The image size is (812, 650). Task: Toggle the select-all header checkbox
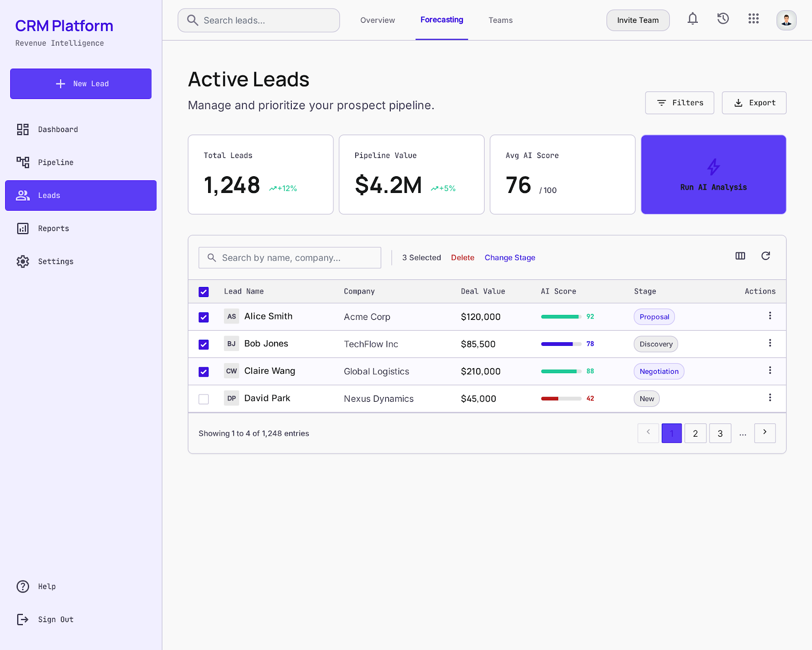204,292
